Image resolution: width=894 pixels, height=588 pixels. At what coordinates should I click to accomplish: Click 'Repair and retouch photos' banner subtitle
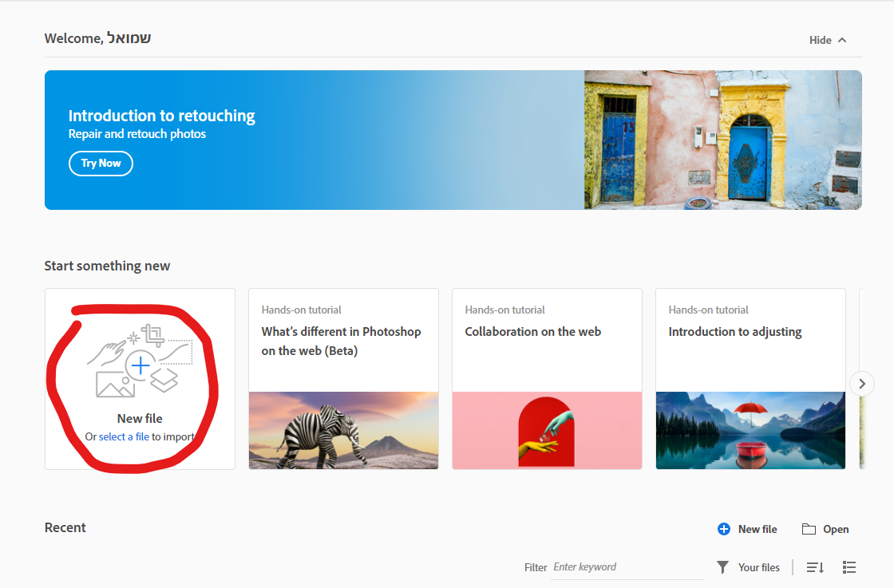point(136,134)
